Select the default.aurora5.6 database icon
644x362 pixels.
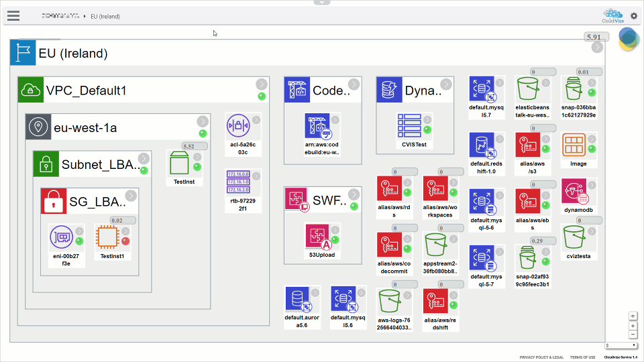tap(297, 299)
